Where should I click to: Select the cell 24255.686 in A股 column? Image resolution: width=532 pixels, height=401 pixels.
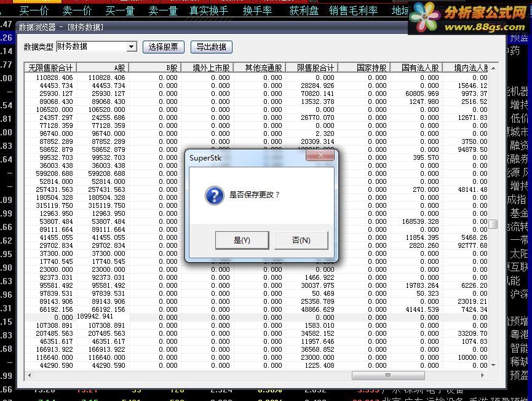click(108, 117)
